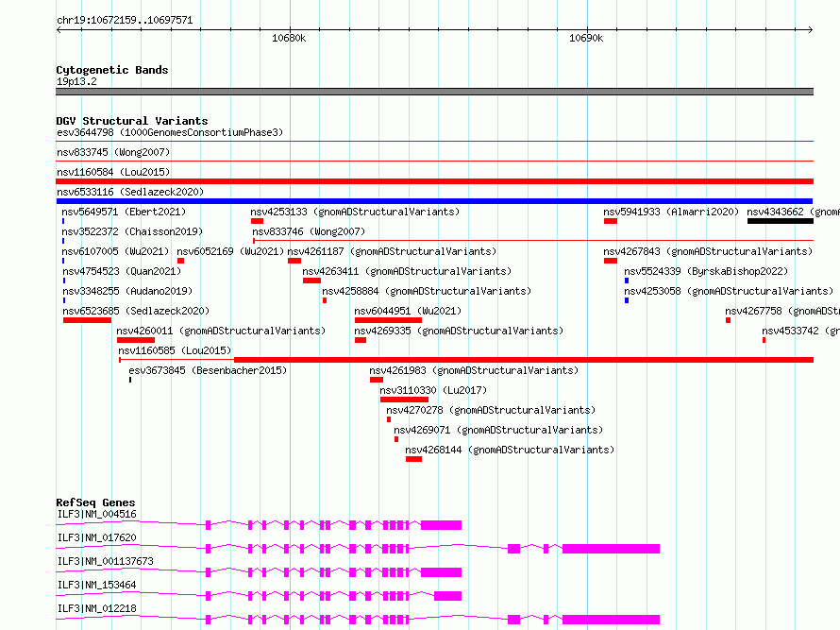
Task: Open nsv4269335 gnomAD variant label
Action: pyautogui.click(x=459, y=331)
